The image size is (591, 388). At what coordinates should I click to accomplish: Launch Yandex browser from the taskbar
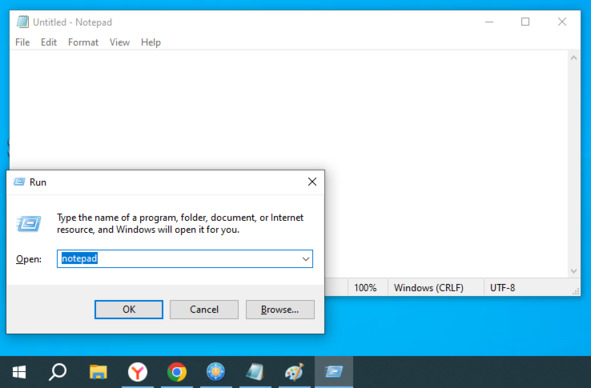[x=137, y=372]
